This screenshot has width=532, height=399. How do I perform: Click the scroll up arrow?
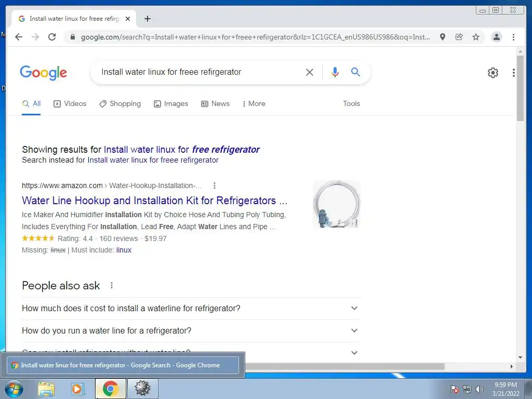[x=520, y=51]
